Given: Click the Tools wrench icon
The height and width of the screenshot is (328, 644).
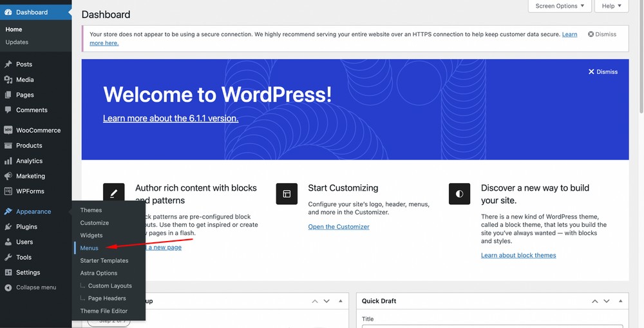Looking at the screenshot, I should [x=8, y=257].
